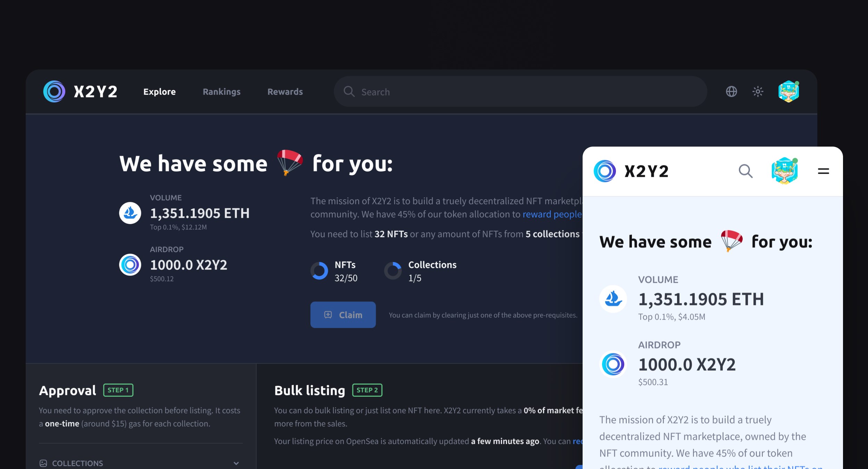Click the image icon beside COLLECTIONS

tap(43, 463)
